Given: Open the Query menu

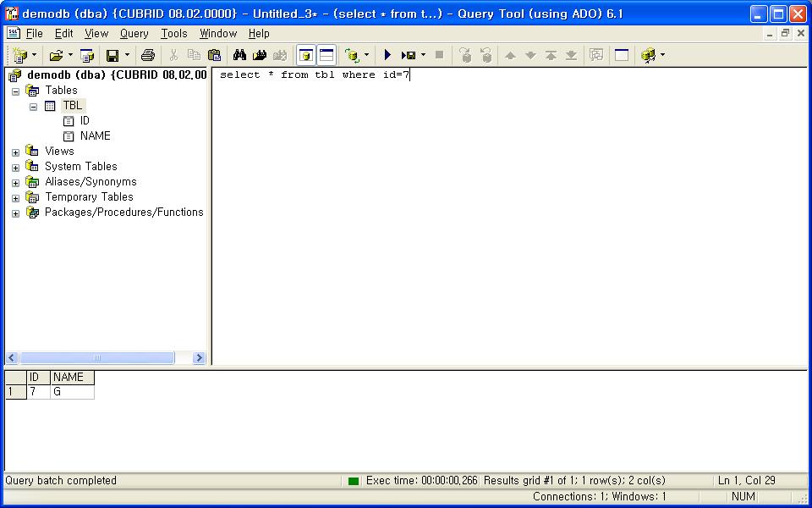Looking at the screenshot, I should coord(134,33).
